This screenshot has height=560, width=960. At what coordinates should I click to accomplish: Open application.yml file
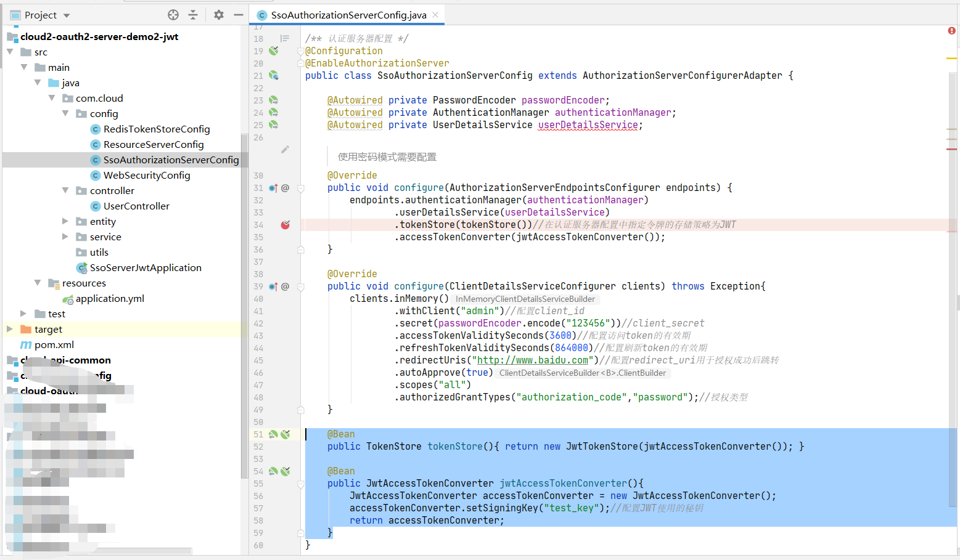pyautogui.click(x=110, y=298)
